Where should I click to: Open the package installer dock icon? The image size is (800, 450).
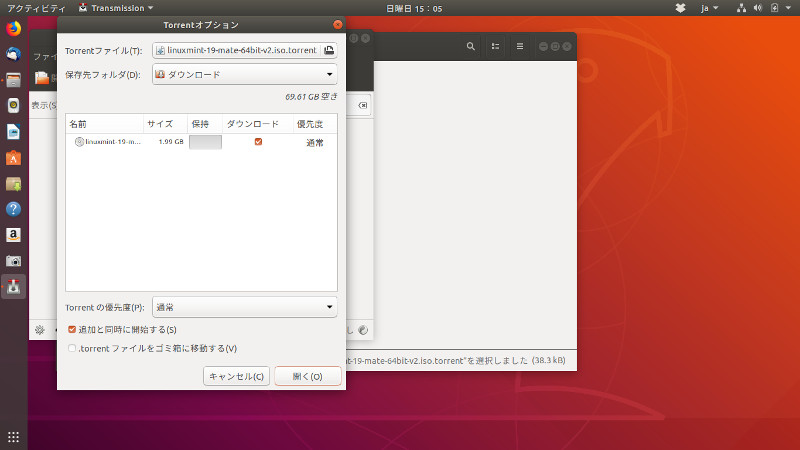tap(14, 184)
